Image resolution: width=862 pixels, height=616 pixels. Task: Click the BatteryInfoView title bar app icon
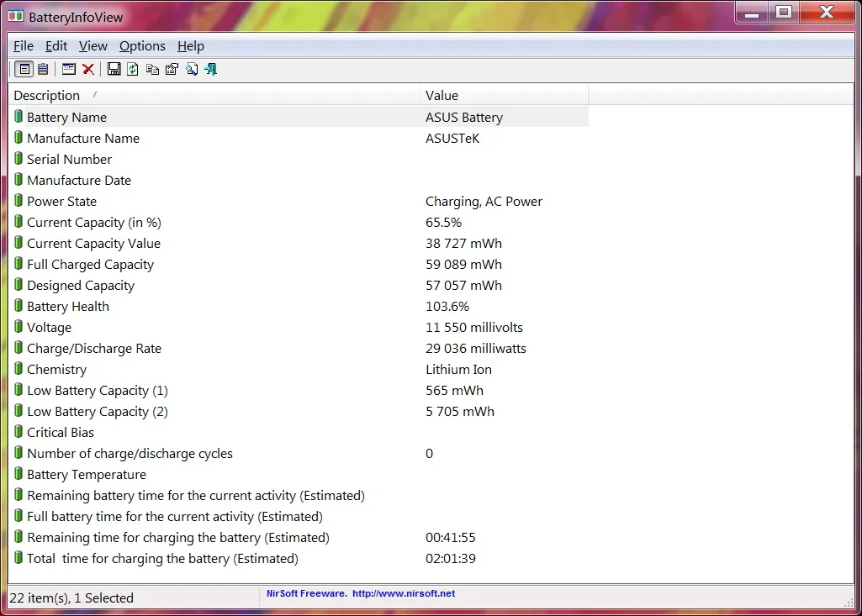16,16
